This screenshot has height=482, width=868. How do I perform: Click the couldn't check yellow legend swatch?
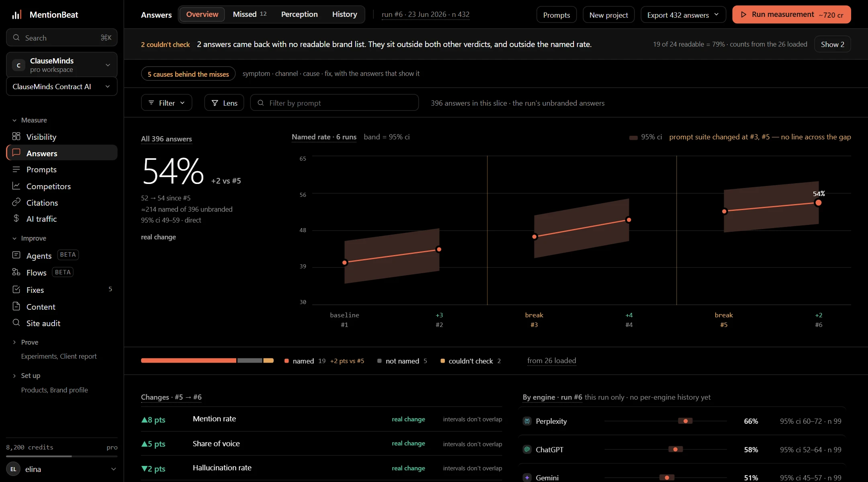[442, 361]
